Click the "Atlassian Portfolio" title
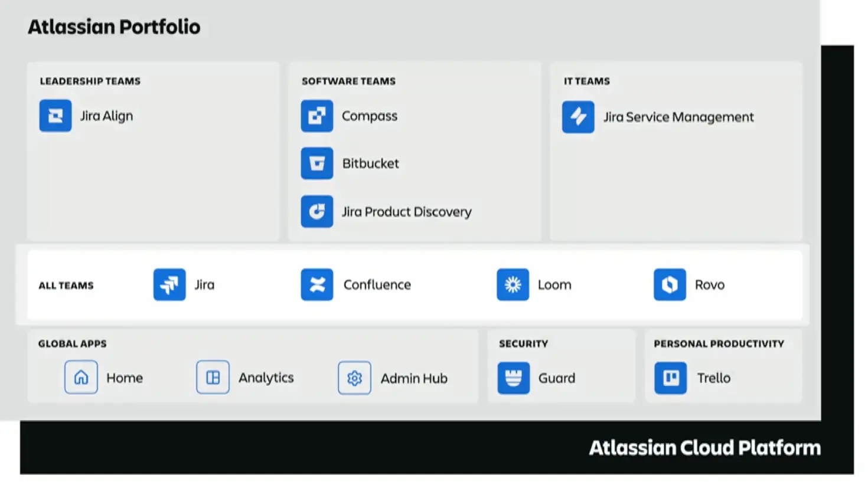The width and height of the screenshot is (868, 485). coord(114,27)
